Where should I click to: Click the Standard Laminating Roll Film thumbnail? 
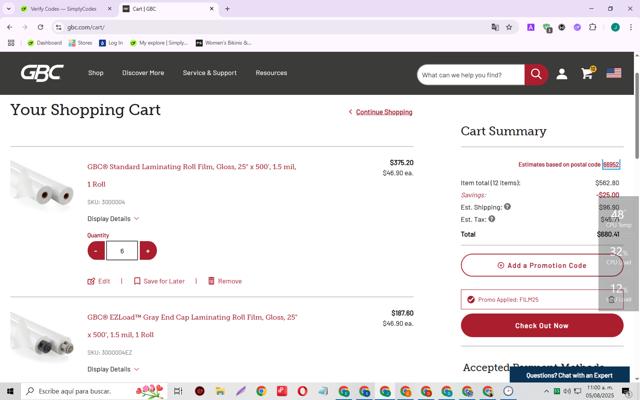(x=42, y=184)
